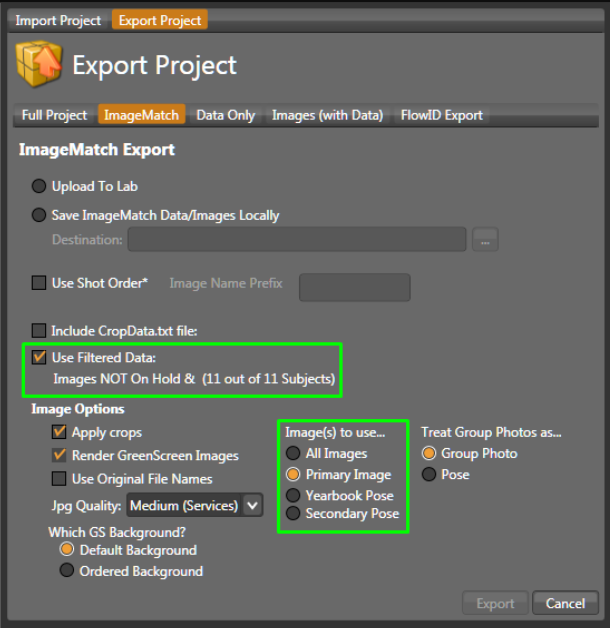Select the Export Project tab
610x628 pixels.
coord(160,20)
